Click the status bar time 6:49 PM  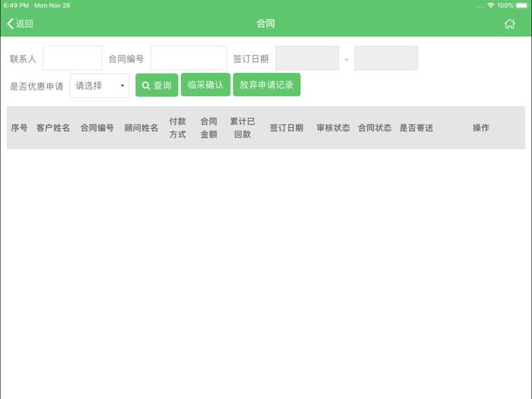[16, 6]
